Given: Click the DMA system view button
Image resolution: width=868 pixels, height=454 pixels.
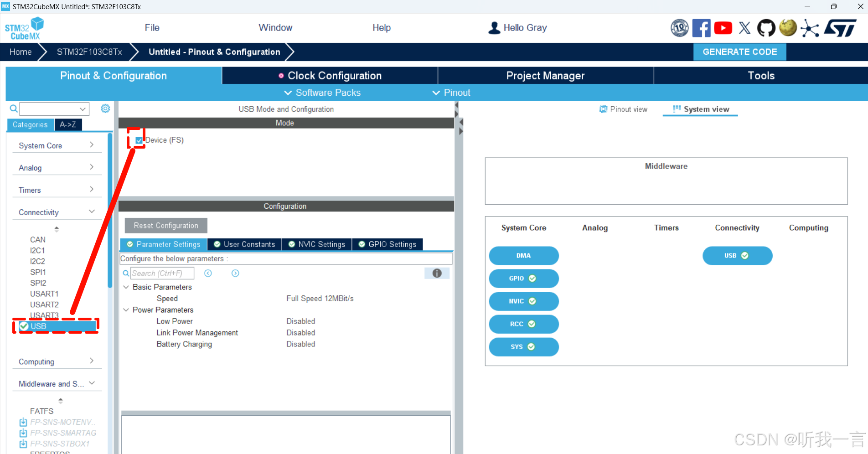Looking at the screenshot, I should click(x=523, y=256).
